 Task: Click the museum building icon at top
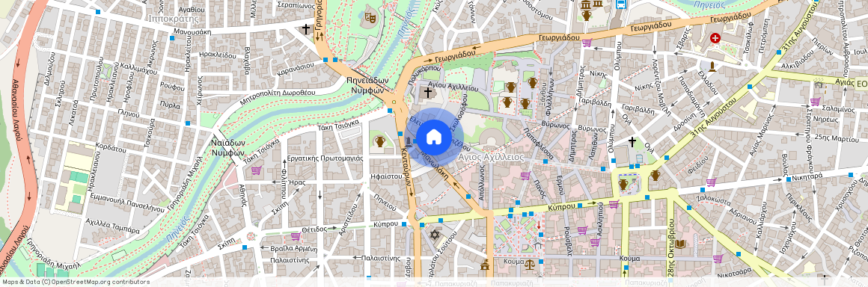[x=585, y=4]
